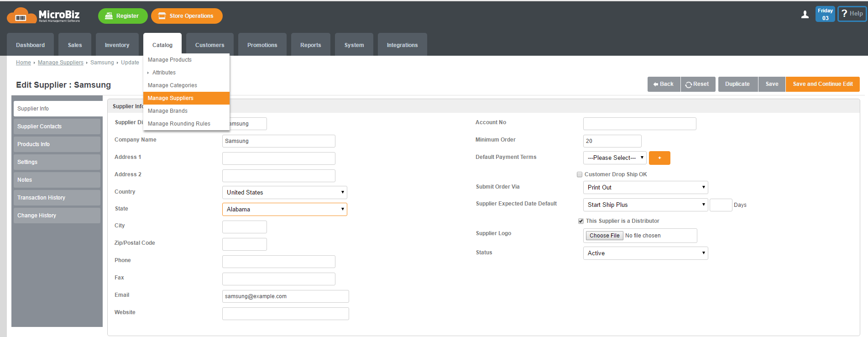Screen dimensions: 868x337
Task: Open the Status dropdown
Action: point(646,253)
